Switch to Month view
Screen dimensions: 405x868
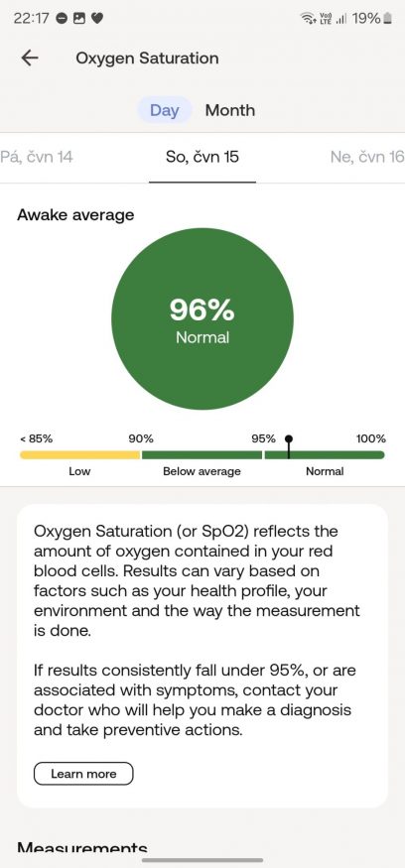click(x=230, y=110)
